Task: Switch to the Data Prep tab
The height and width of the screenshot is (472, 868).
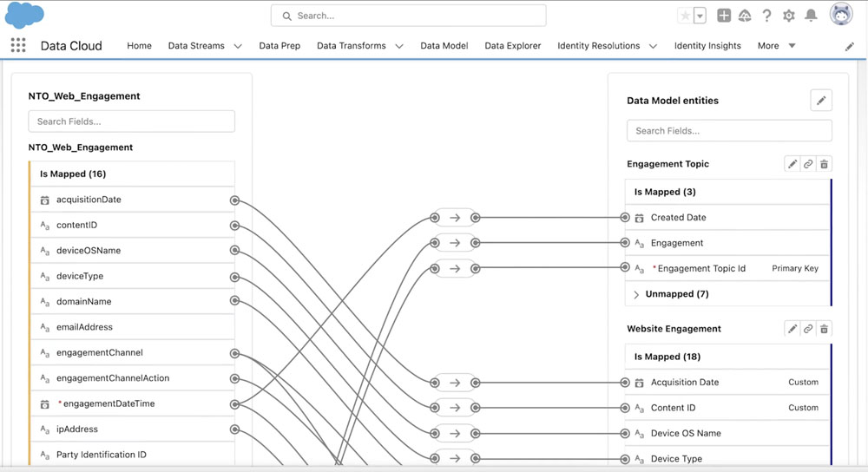Action: [279, 46]
